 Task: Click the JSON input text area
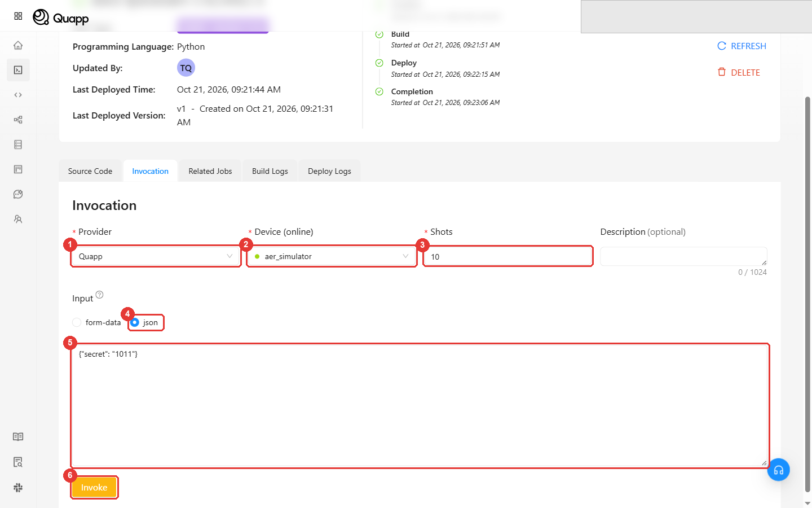pyautogui.click(x=420, y=405)
